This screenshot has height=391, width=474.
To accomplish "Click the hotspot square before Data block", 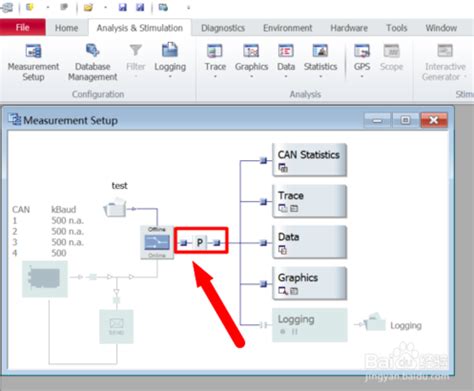I will [x=263, y=243].
